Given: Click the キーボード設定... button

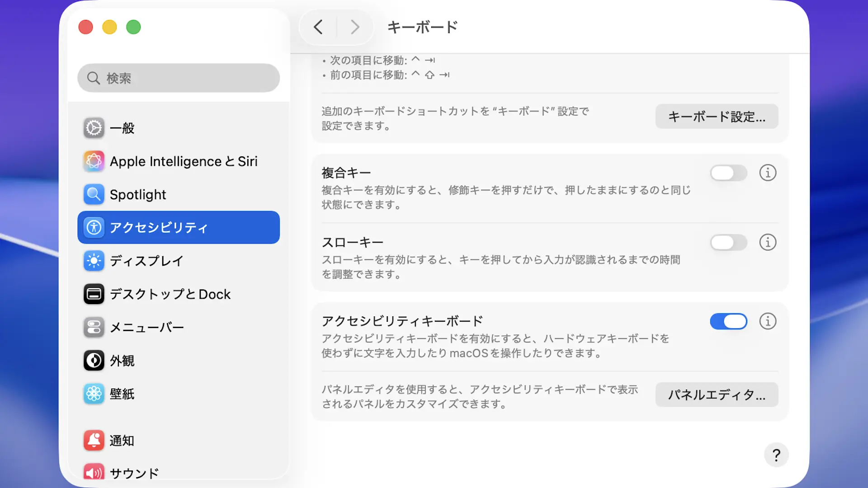Looking at the screenshot, I should tap(717, 117).
